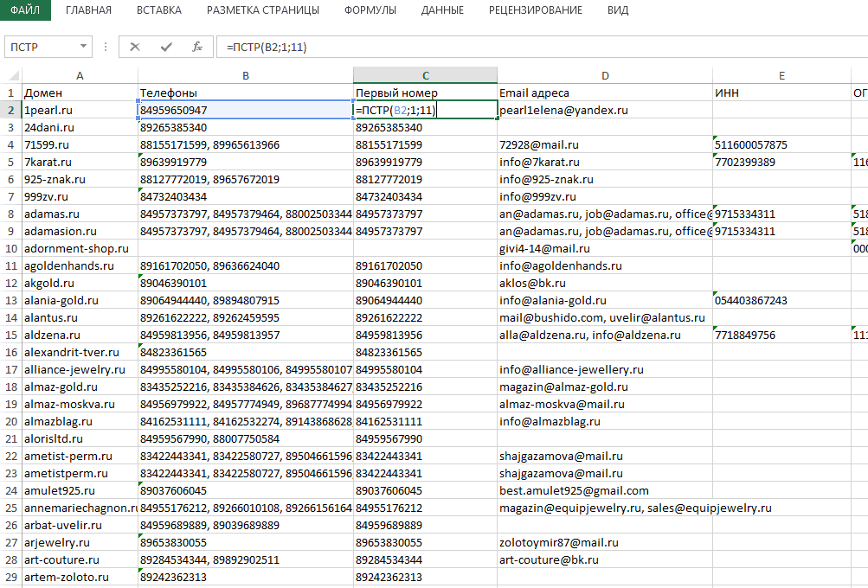Image resolution: width=868 pixels, height=588 pixels.
Task: Select column E header
Action: click(x=781, y=76)
